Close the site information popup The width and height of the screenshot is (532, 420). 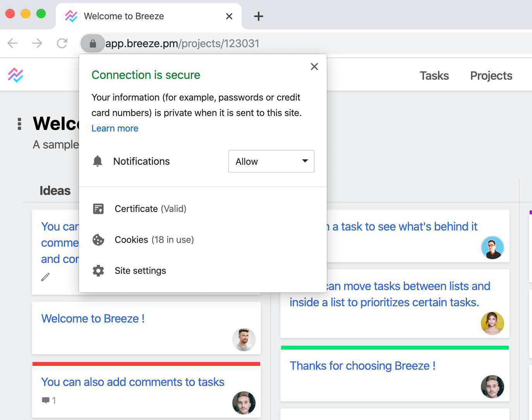314,67
